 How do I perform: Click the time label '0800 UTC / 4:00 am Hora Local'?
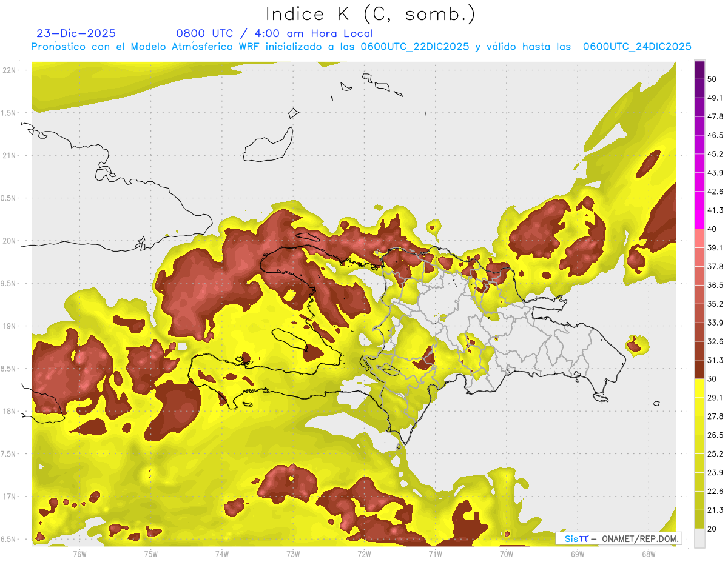(274, 33)
